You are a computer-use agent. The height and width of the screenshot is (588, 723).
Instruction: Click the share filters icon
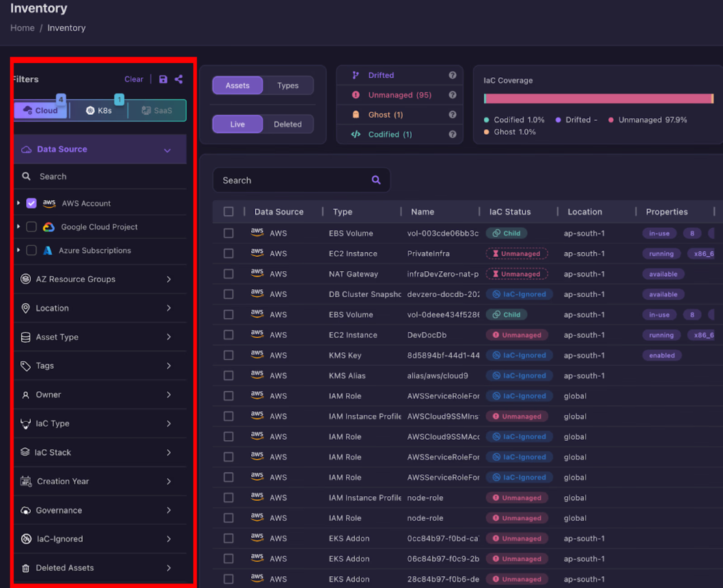coord(179,80)
